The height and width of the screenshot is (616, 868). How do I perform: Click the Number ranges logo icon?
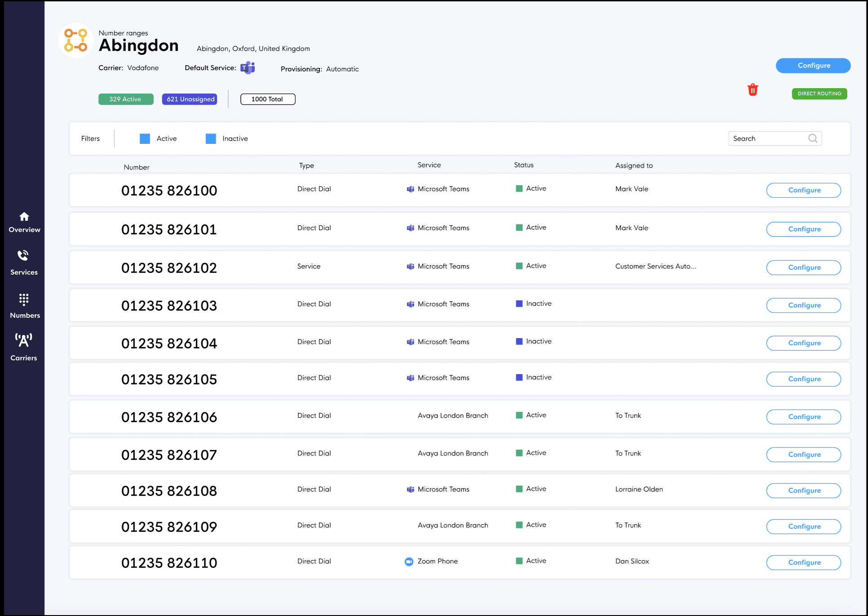(x=75, y=40)
